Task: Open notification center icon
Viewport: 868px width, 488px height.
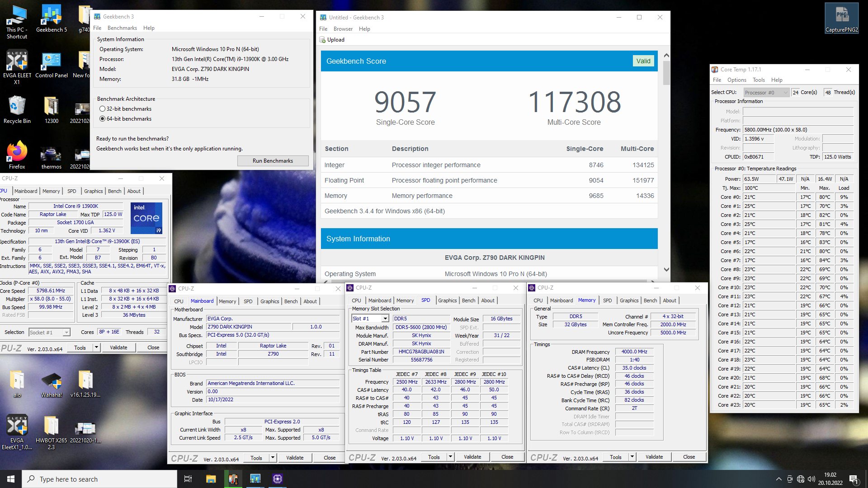Action: (x=854, y=479)
